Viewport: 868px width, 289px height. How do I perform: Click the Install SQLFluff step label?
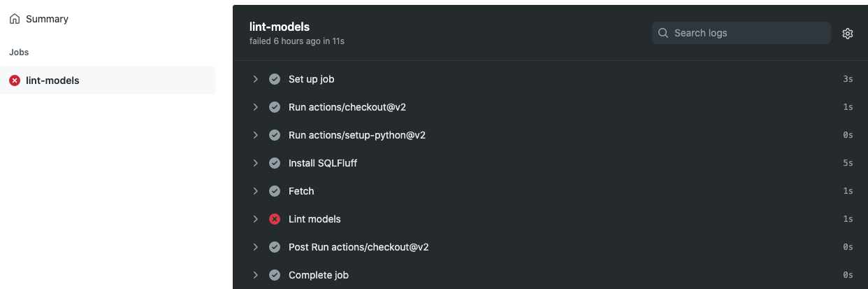point(323,163)
